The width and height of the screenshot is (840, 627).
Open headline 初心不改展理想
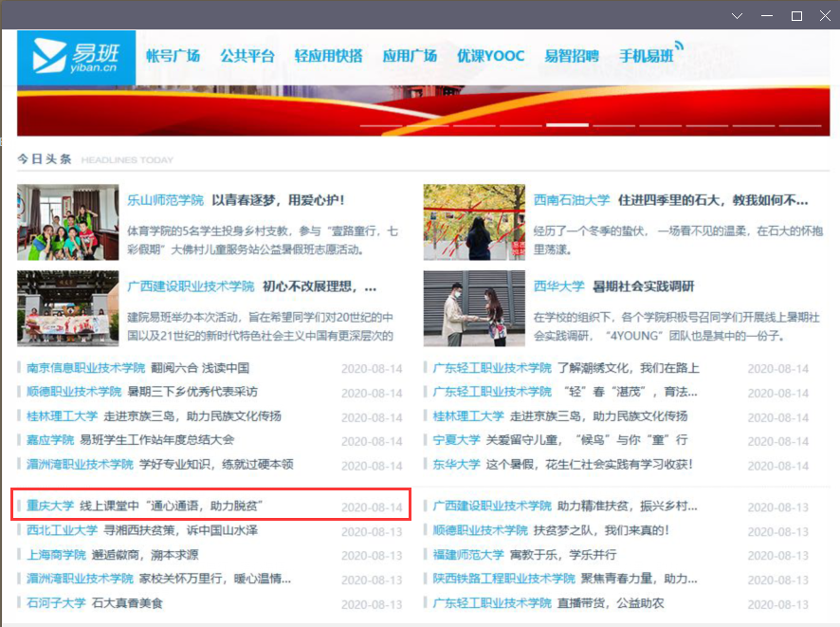click(x=320, y=286)
